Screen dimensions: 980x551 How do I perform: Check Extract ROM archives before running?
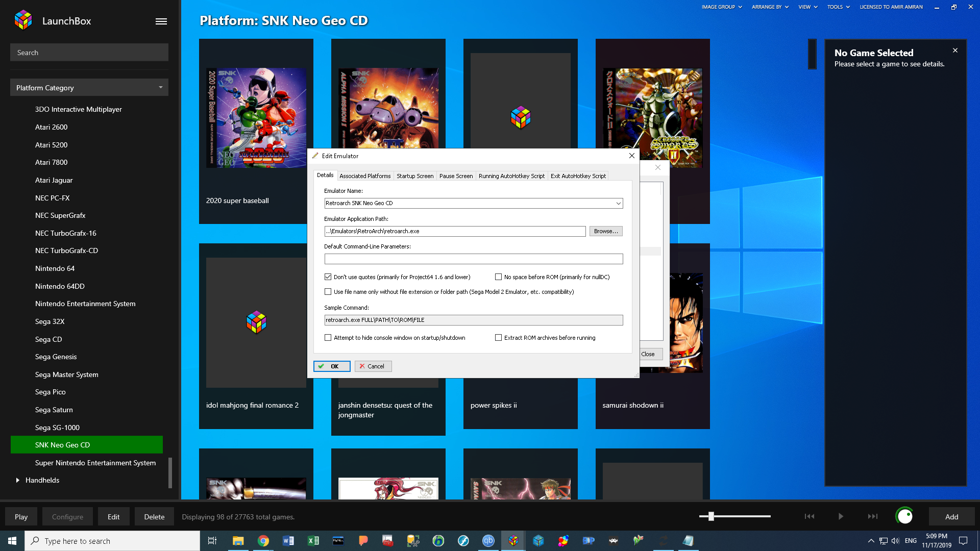(x=499, y=338)
